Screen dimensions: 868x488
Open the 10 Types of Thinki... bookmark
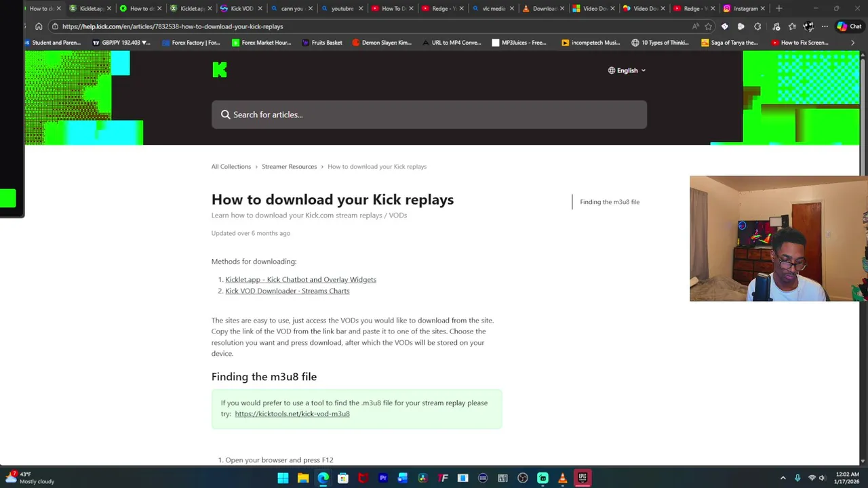point(660,42)
